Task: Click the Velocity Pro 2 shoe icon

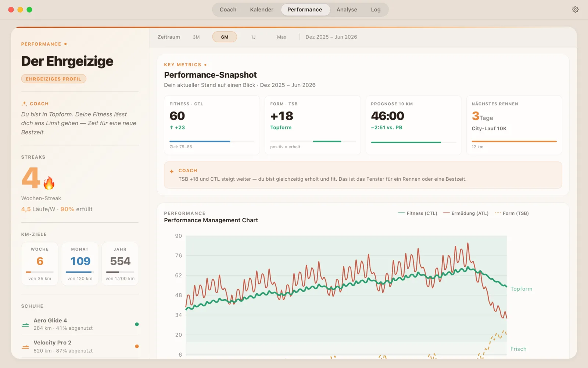Action: point(25,347)
